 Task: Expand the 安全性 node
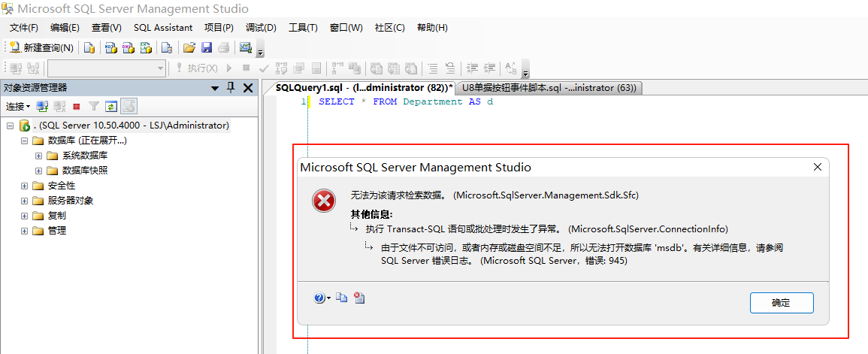(24, 186)
